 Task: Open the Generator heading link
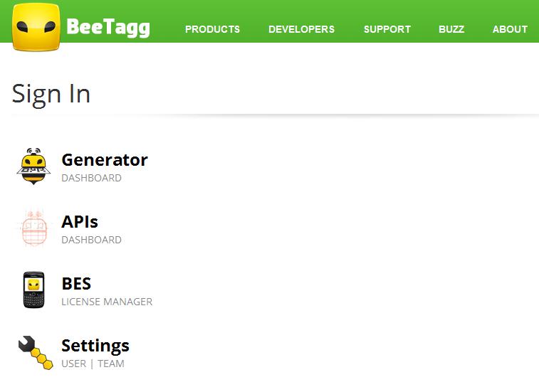pos(105,160)
